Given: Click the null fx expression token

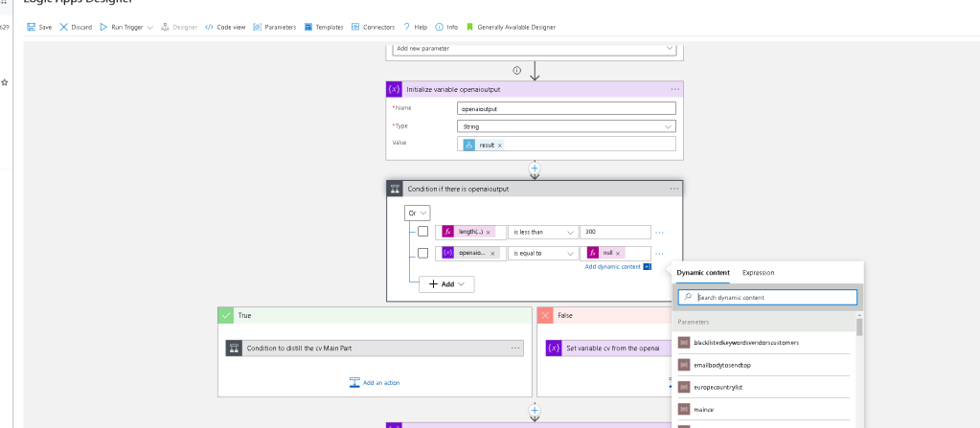Looking at the screenshot, I should tap(605, 254).
